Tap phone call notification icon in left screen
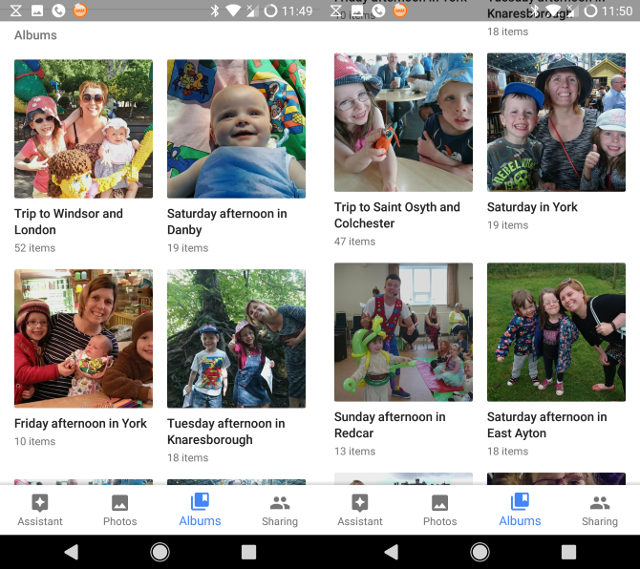The width and height of the screenshot is (640, 569). (x=58, y=11)
